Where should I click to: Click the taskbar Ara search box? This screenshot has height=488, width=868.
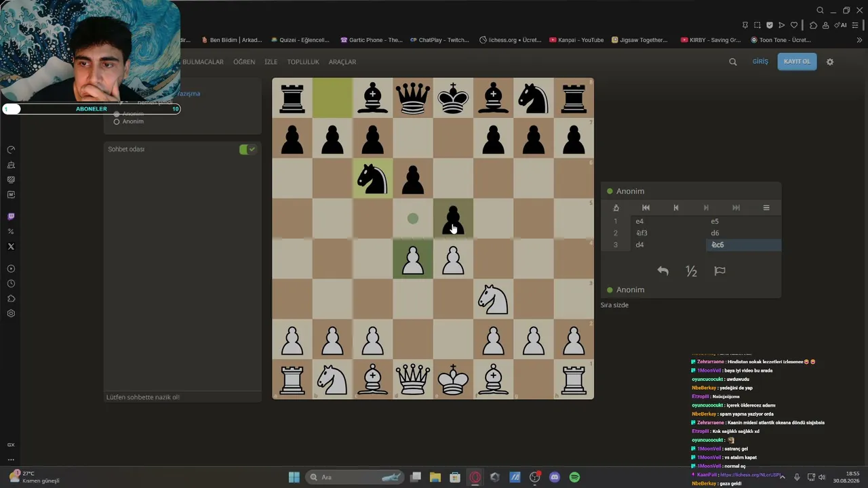(354, 477)
